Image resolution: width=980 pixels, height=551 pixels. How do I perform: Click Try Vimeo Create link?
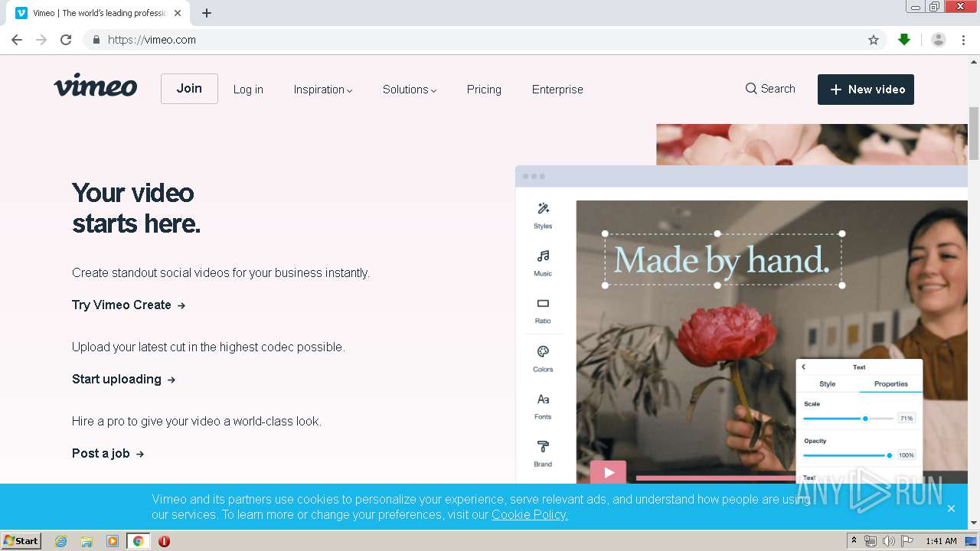(129, 305)
